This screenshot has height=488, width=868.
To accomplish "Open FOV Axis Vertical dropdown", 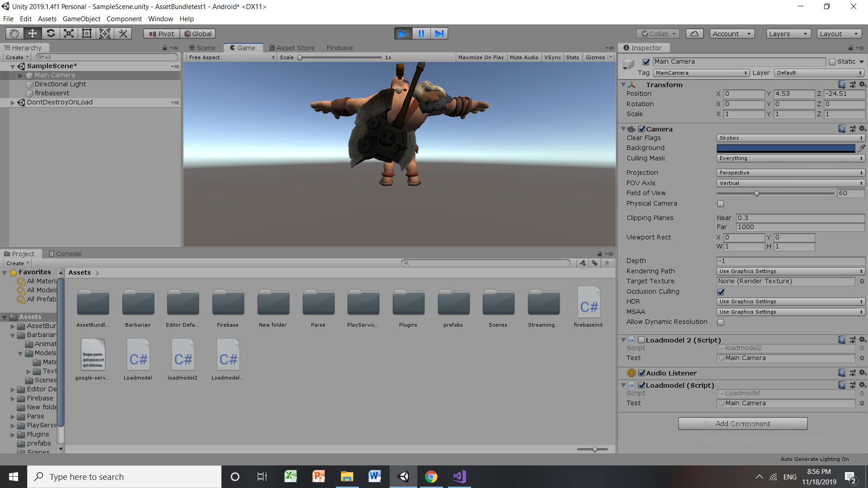I will click(791, 183).
